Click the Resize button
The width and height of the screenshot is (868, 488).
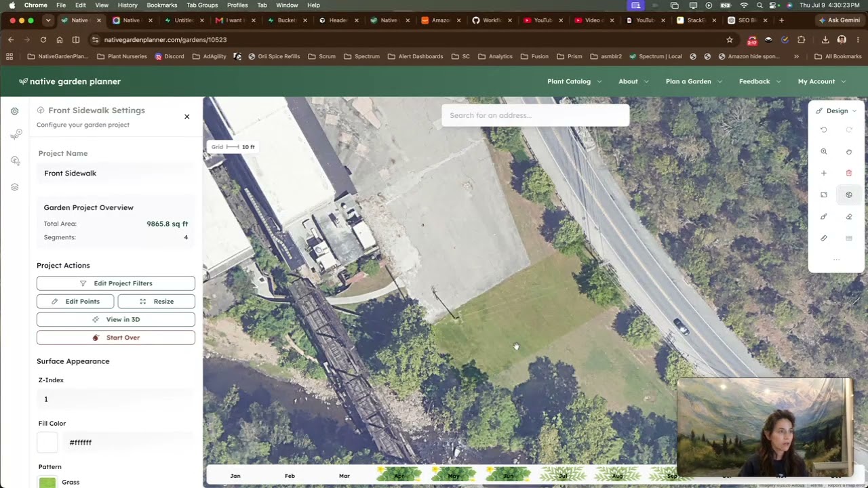click(157, 302)
